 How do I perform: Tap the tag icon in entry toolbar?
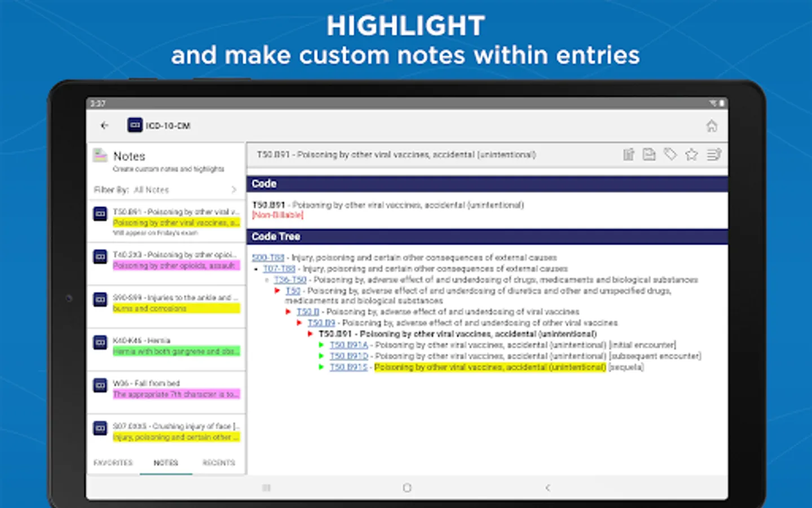click(x=670, y=154)
